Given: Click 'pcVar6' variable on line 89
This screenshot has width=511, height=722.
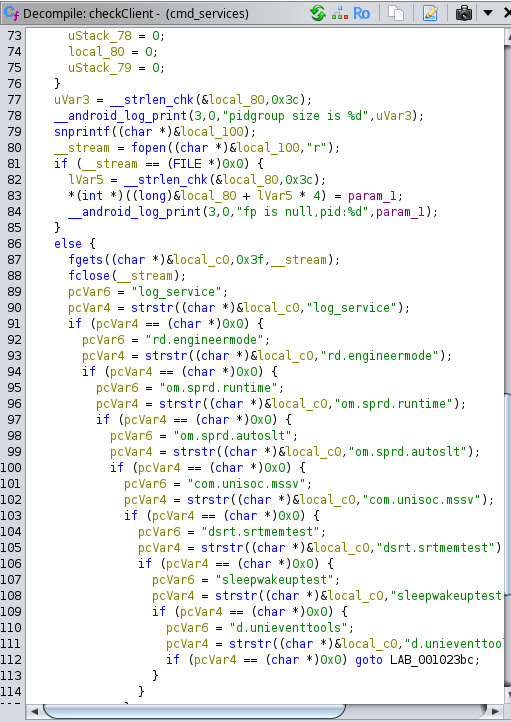Looking at the screenshot, I should [x=89, y=292].
